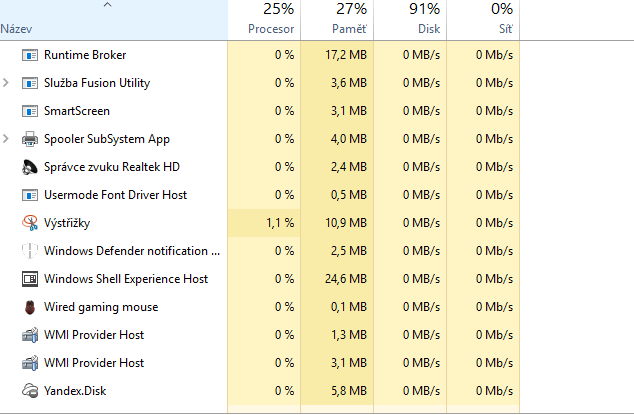This screenshot has width=634, height=415.
Task: Expand the Windows Defender notification process group
Action: tap(7, 251)
